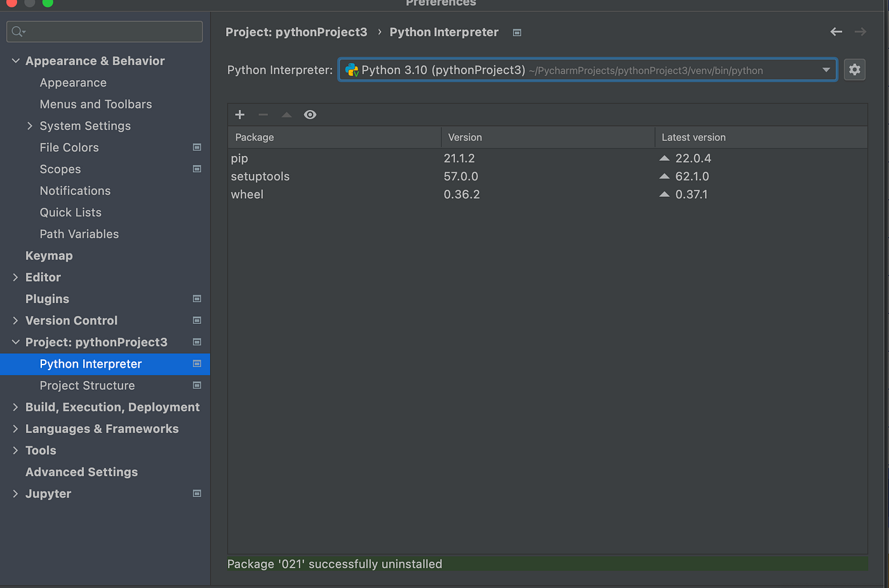Screen dimensions: 889x588
Task: Expand the Jupyter section
Action: pos(16,493)
